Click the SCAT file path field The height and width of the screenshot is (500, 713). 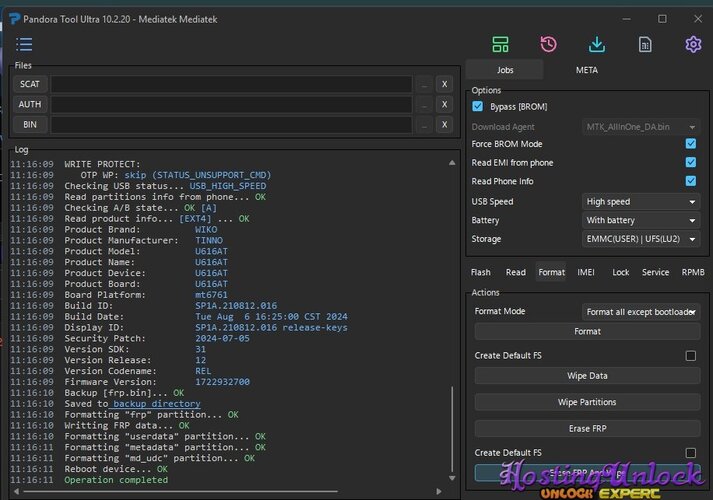[231, 84]
